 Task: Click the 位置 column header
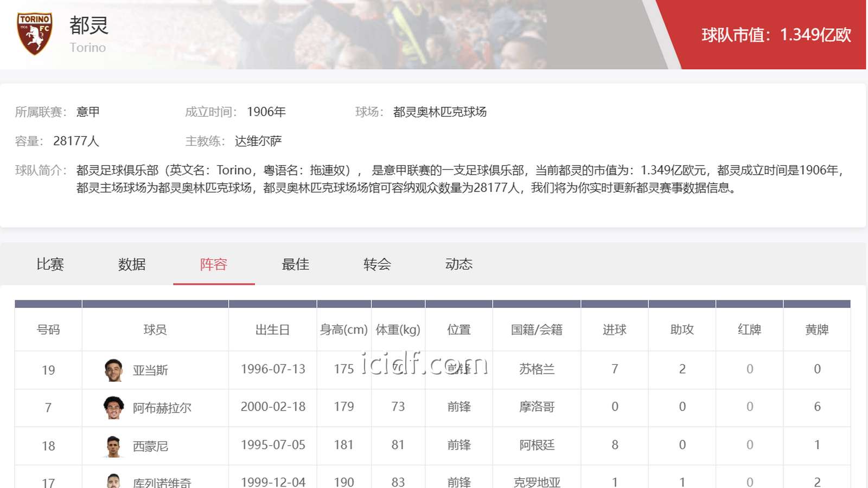point(459,330)
